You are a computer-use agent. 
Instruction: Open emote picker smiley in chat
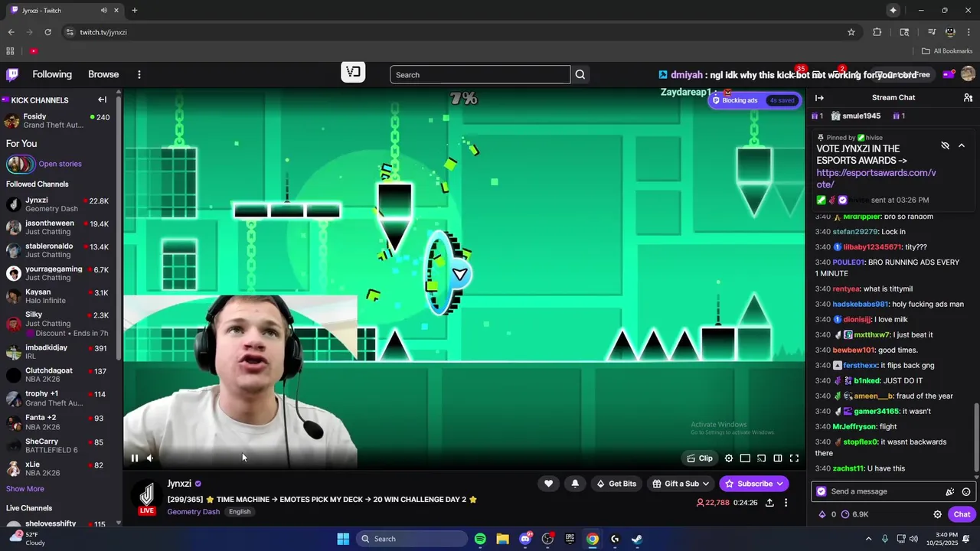click(x=966, y=492)
